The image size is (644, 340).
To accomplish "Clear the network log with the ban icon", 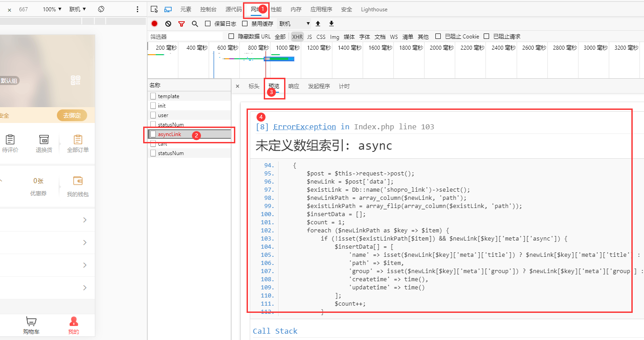I will pos(168,24).
